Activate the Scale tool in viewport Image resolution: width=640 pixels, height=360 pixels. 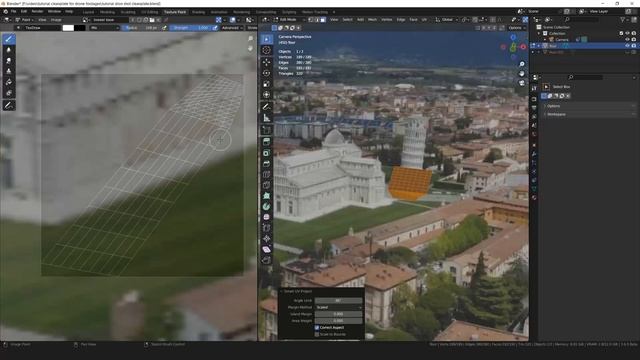(x=267, y=84)
